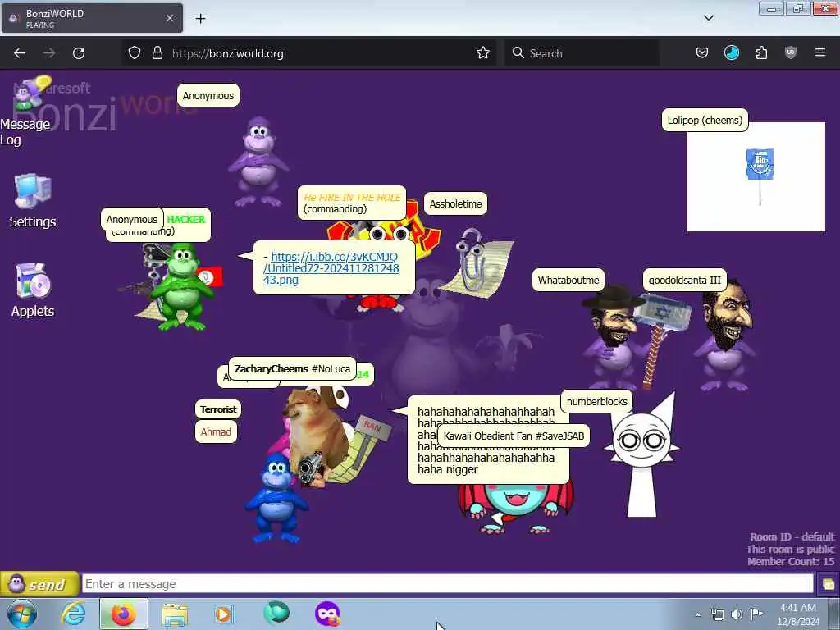Click the green Bonzi HACKER character
This screenshot has width=840, height=630.
(181, 286)
